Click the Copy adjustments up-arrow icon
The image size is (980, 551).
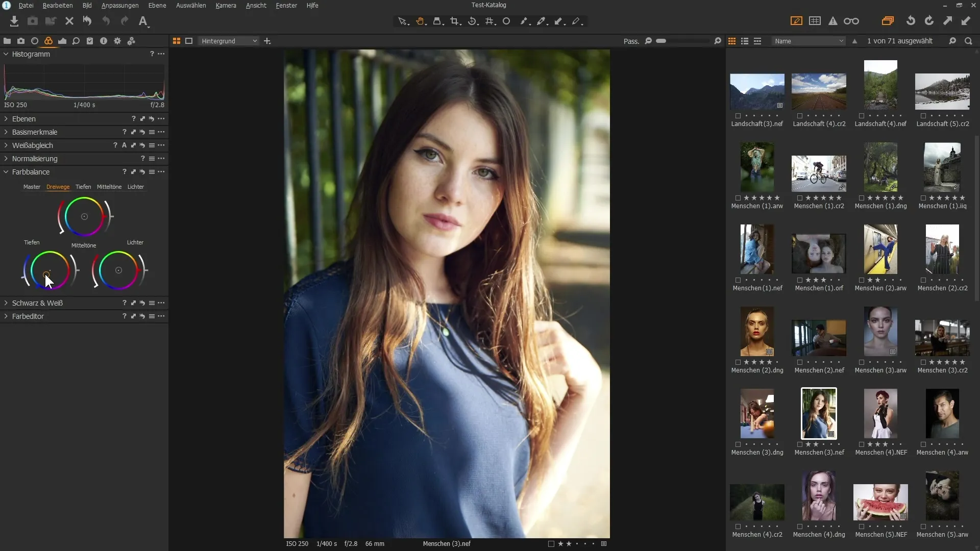pos(948,21)
